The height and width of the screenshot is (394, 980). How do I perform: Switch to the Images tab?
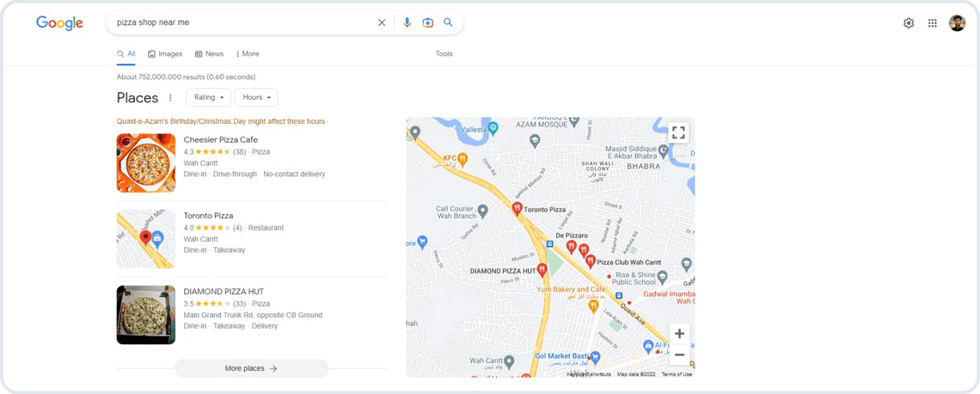[x=165, y=54]
